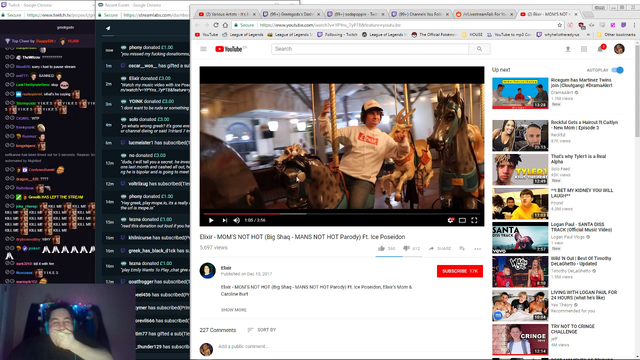Viewport: 640px width, 360px height.
Task: Skip to next video in player
Action: point(224,220)
